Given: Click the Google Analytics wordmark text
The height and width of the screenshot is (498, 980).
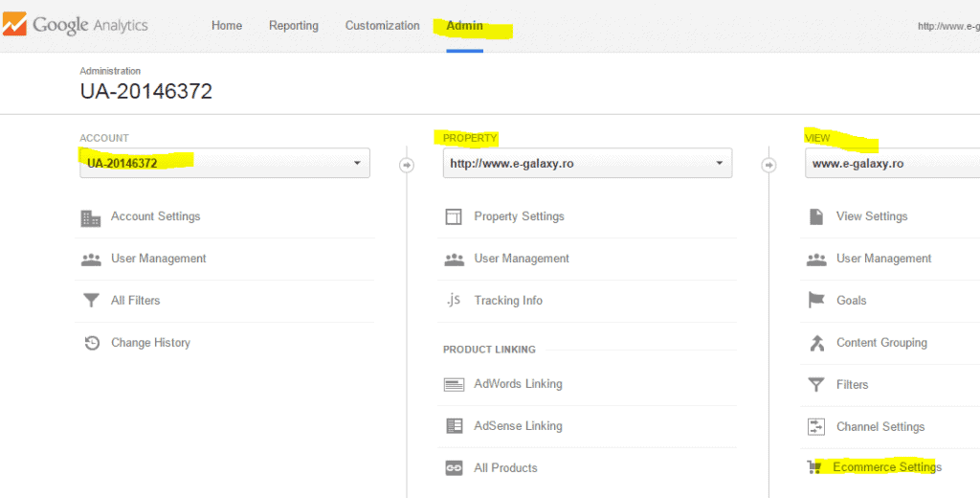Looking at the screenshot, I should [90, 26].
